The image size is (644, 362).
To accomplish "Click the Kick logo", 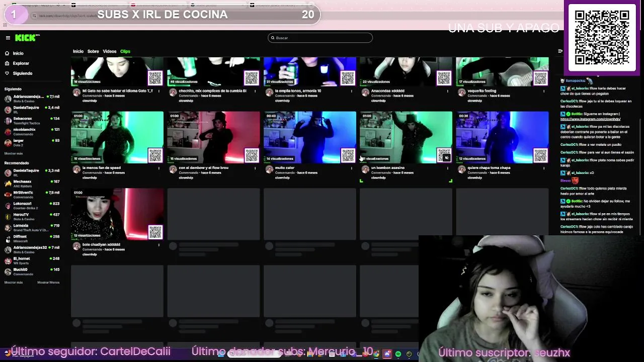I will pos(27,38).
